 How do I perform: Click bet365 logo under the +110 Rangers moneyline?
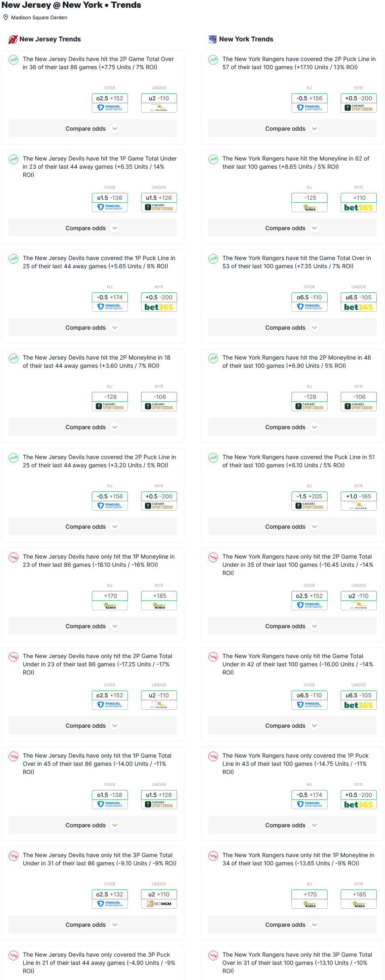tap(358, 208)
